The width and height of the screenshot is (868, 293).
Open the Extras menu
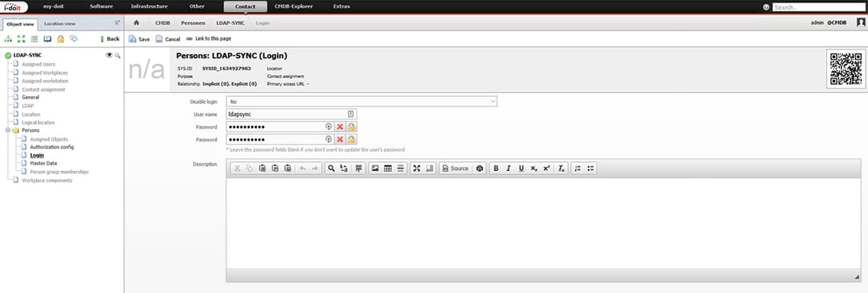342,7
